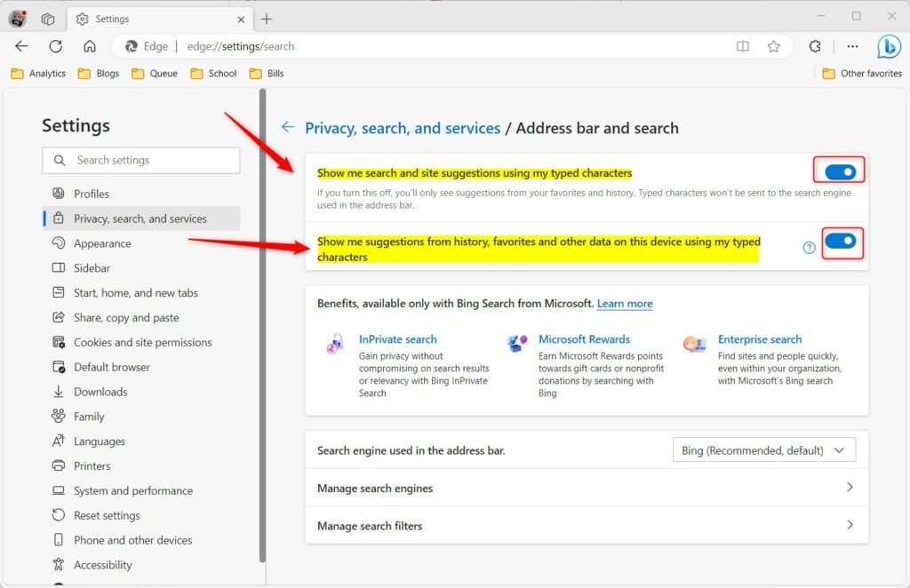Open Bing Chat with the b icon

point(889,46)
